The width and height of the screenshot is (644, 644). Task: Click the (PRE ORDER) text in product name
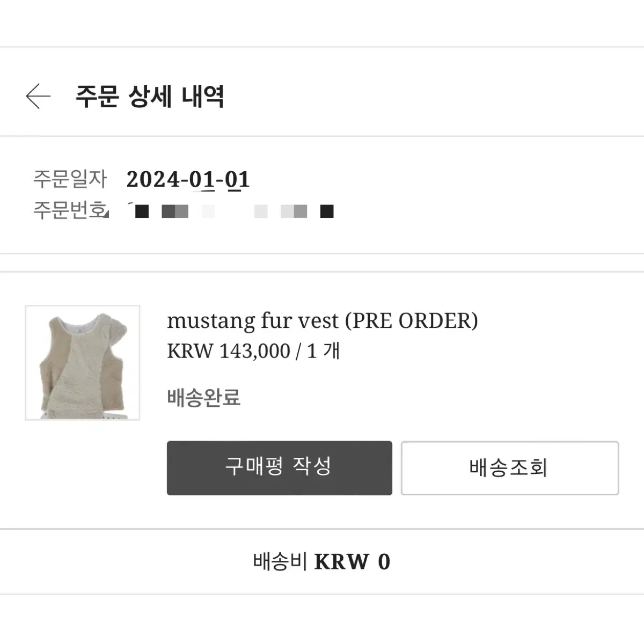pos(411,321)
